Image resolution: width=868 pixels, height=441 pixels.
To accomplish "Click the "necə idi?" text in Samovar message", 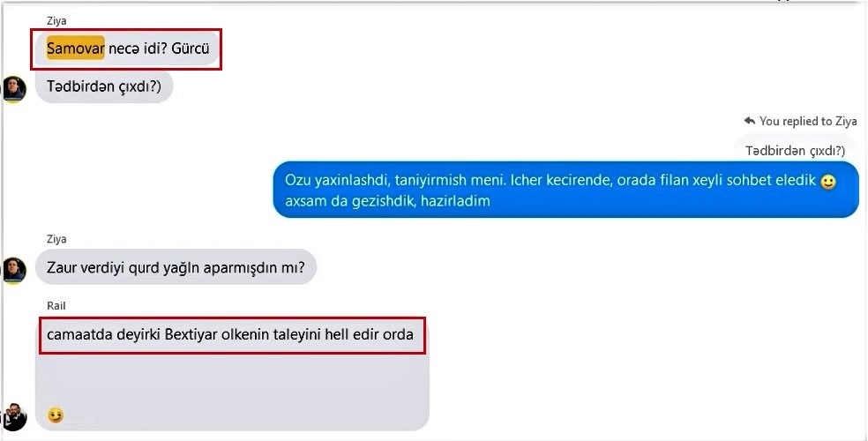I will pos(138,49).
